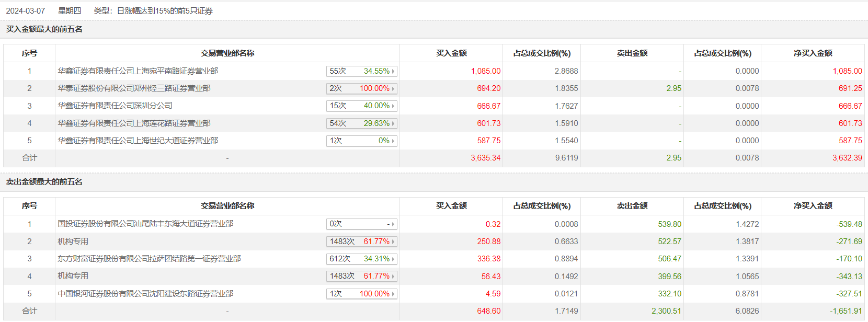Open the 华鑫证券上海莲花路证券营业部 link
Image resolution: width=868 pixels, height=322 pixels.
[134, 123]
